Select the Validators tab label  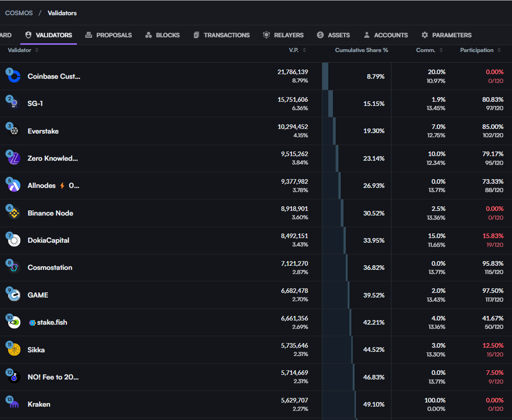coord(54,35)
